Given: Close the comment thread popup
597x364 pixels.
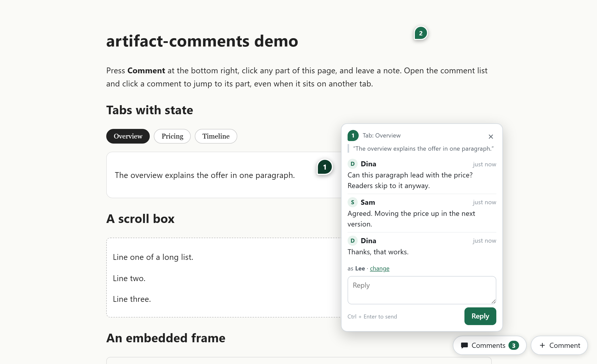Looking at the screenshot, I should click(x=491, y=136).
